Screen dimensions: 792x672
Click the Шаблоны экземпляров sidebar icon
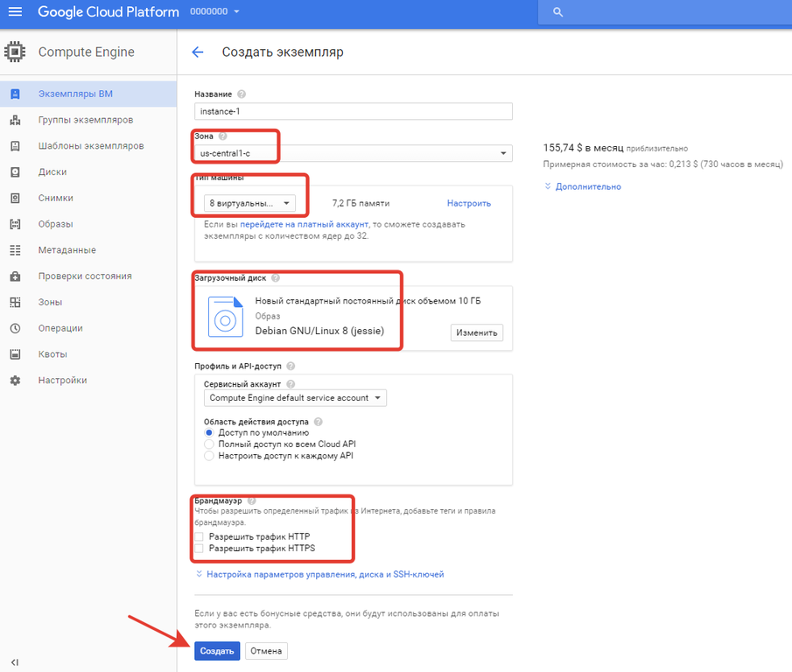point(15,146)
